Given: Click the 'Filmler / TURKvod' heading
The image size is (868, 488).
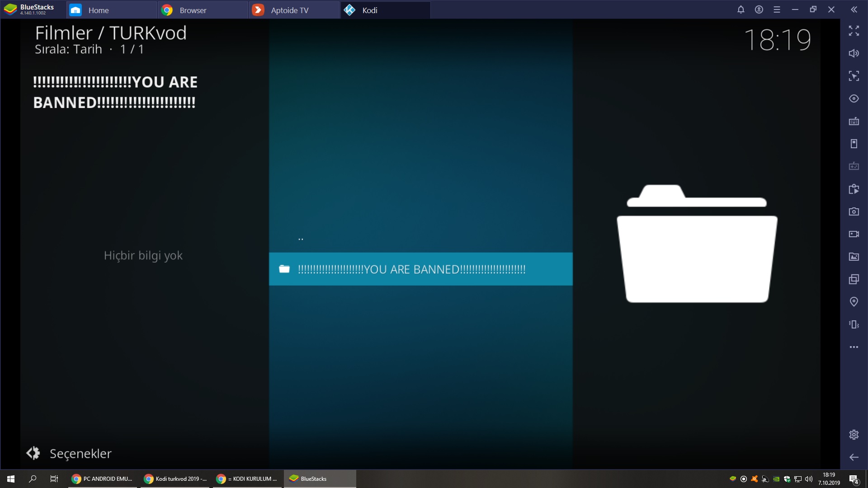Looking at the screenshot, I should [x=111, y=33].
